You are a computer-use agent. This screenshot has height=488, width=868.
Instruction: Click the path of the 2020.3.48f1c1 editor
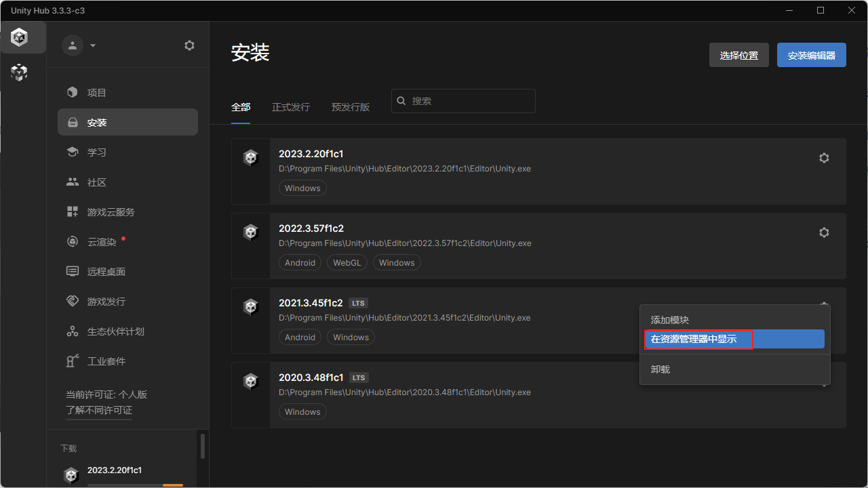(x=405, y=392)
